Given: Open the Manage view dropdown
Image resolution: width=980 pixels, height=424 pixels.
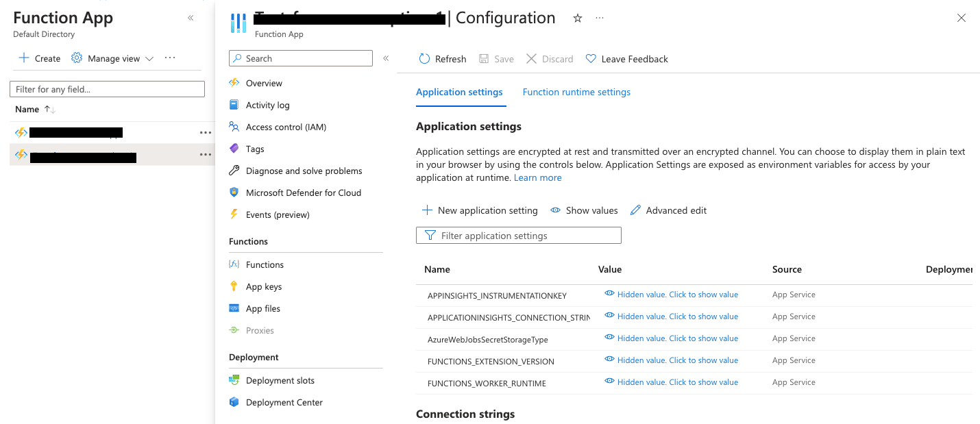Looking at the screenshot, I should point(112,58).
